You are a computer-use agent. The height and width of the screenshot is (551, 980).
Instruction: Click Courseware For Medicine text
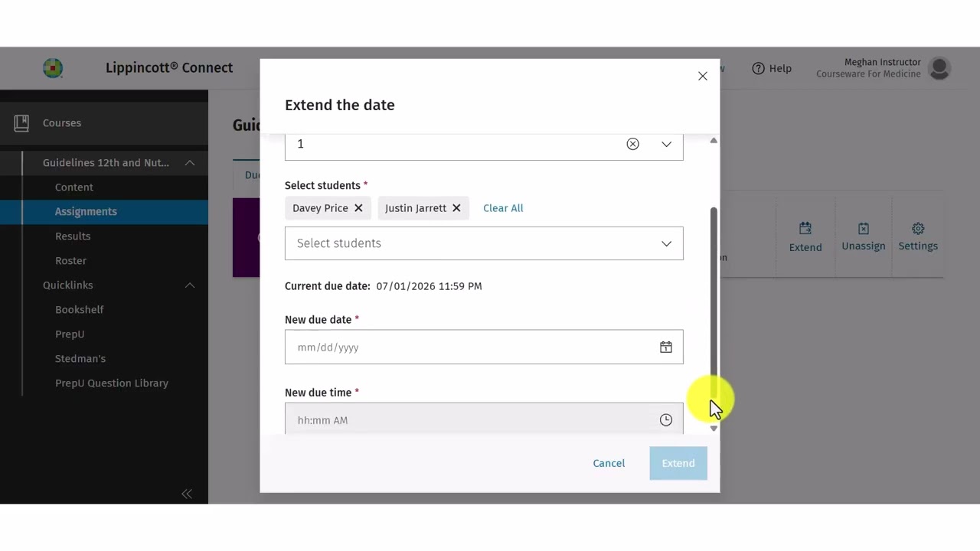(868, 74)
